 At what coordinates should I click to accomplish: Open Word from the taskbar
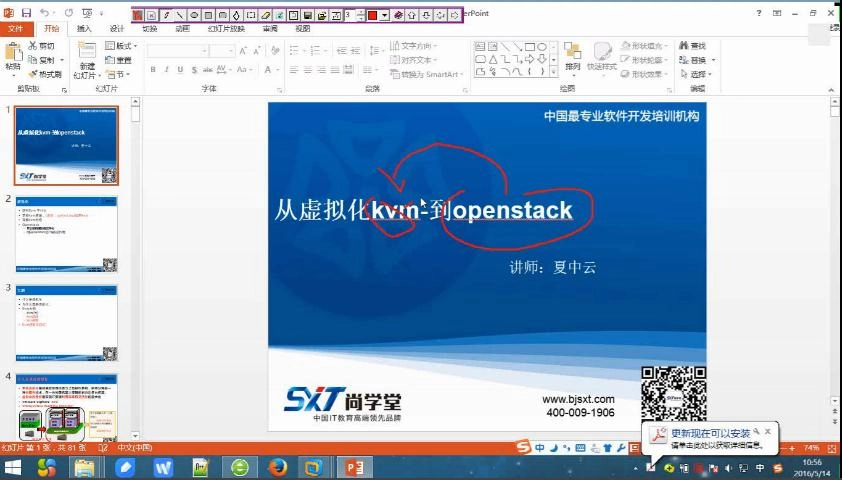pyautogui.click(x=163, y=468)
